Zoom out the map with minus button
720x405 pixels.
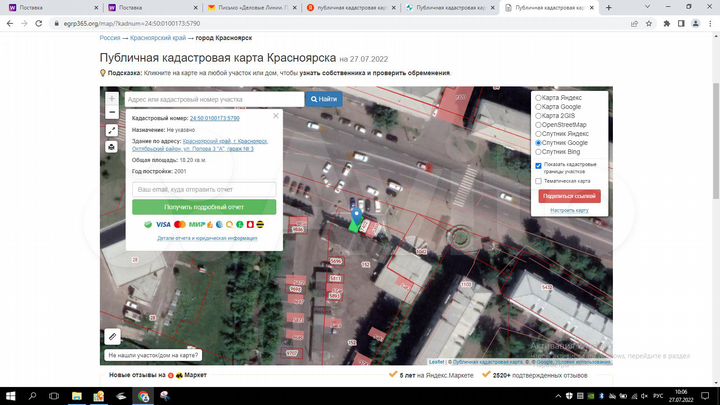[x=112, y=112]
